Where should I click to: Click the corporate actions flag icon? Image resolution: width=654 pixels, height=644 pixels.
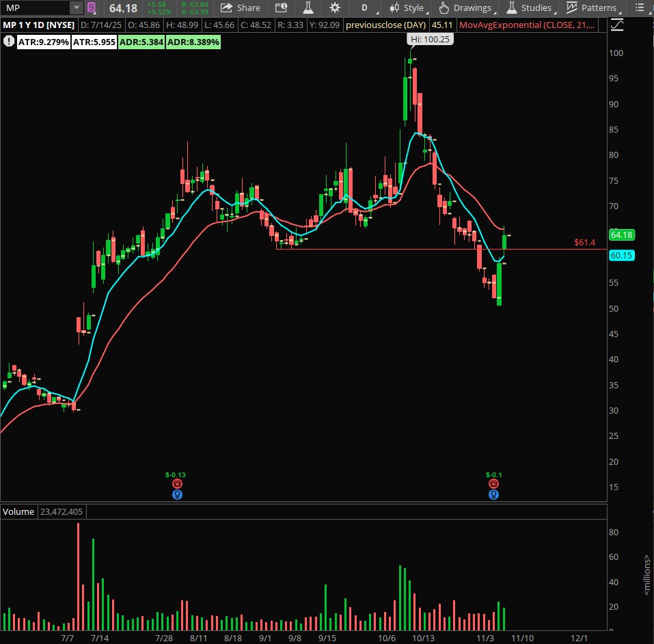point(281,8)
